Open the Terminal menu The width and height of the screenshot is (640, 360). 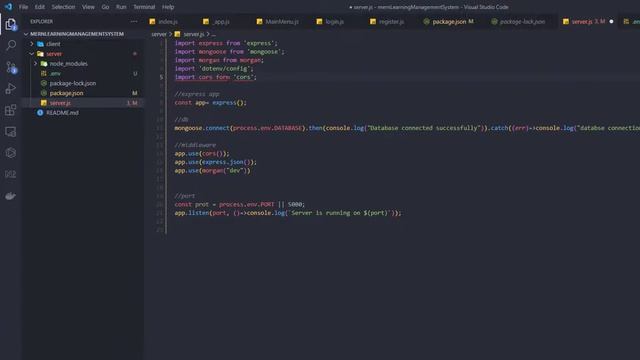tap(144, 7)
